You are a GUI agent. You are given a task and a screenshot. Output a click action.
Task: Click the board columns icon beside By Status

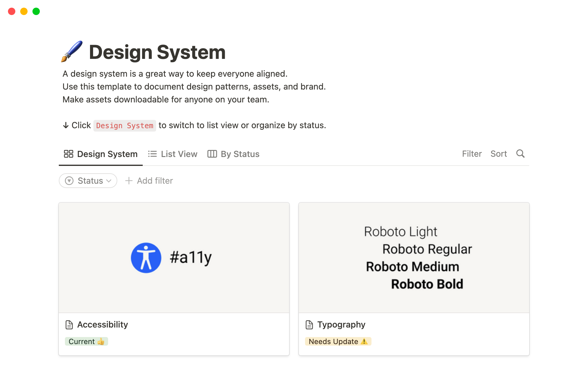(212, 154)
